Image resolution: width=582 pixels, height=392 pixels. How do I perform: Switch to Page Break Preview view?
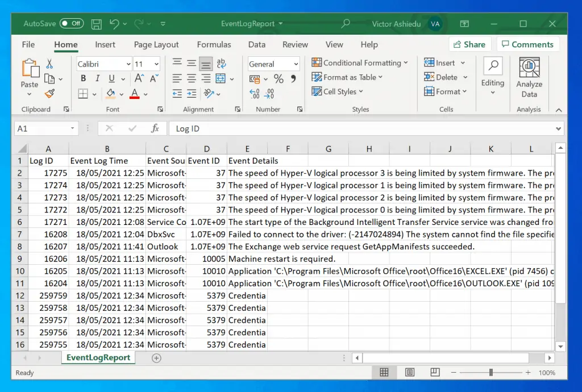(435, 373)
